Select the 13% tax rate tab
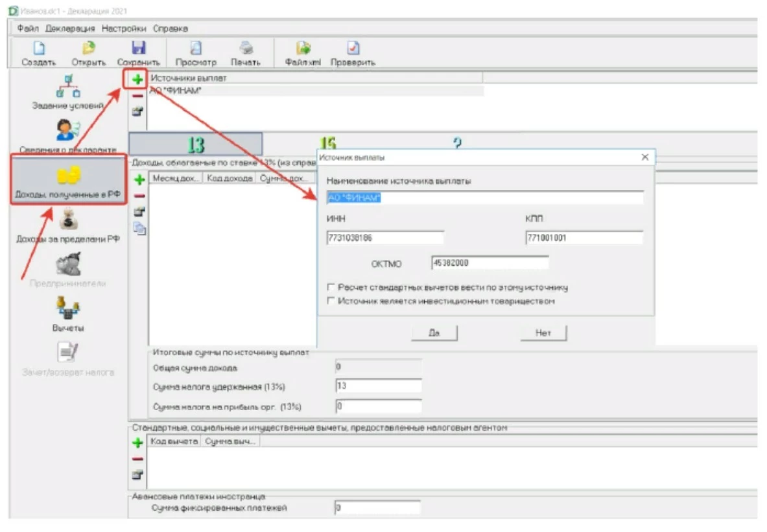This screenshot has width=767, height=532. click(x=196, y=145)
